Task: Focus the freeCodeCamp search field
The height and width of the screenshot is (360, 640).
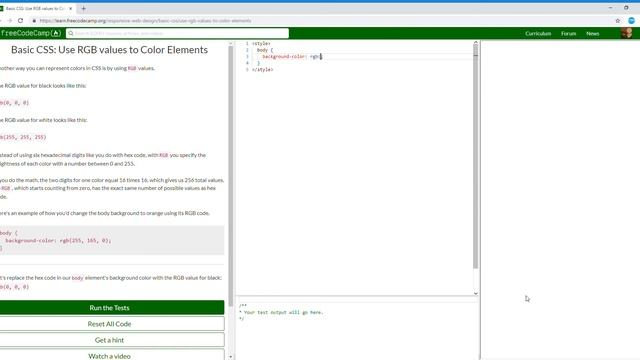Action: point(177,33)
